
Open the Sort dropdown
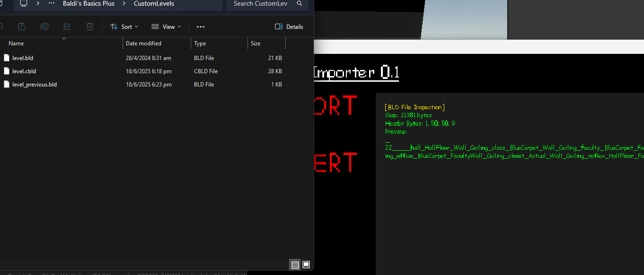124,26
